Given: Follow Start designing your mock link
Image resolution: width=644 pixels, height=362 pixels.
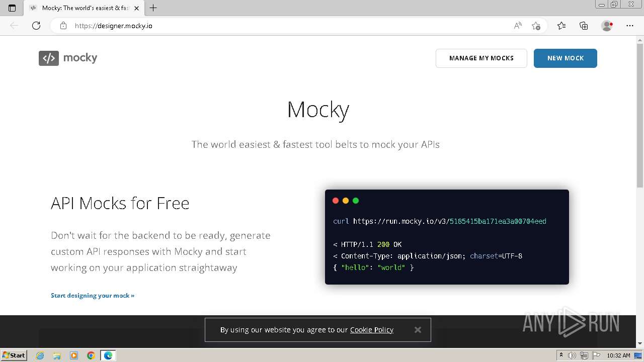Looking at the screenshot, I should click(93, 296).
